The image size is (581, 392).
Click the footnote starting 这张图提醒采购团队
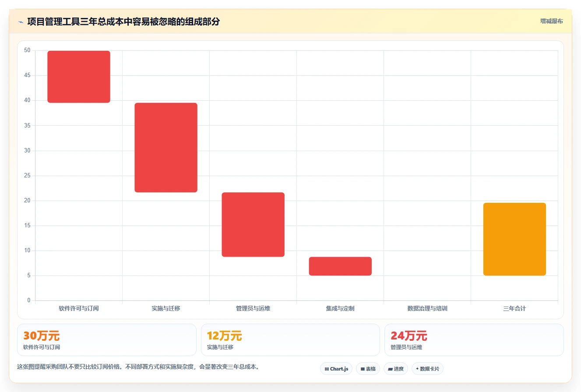(139, 367)
